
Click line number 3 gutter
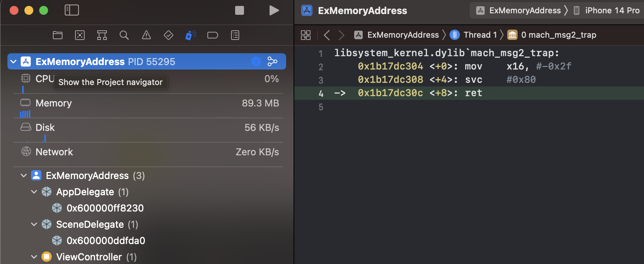pos(321,80)
